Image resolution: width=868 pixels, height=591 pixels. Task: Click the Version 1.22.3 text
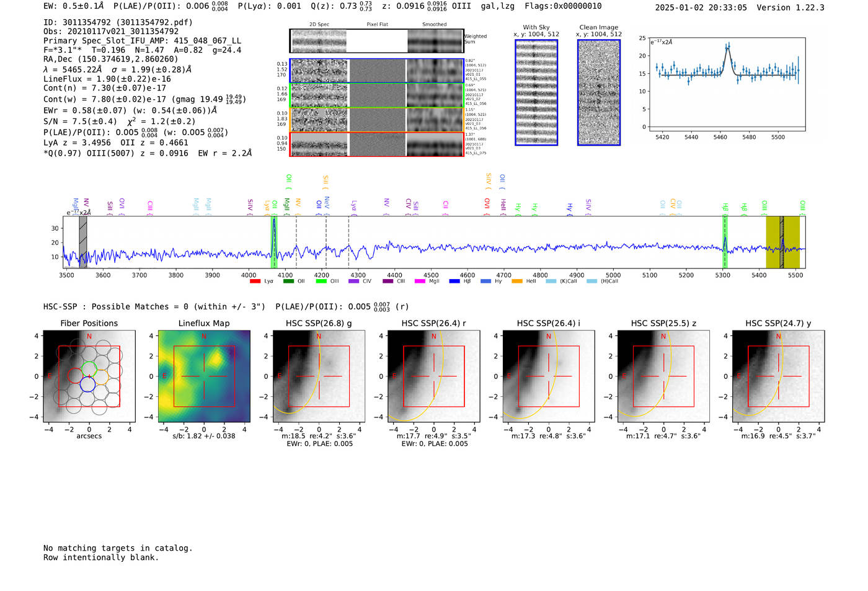790,7
